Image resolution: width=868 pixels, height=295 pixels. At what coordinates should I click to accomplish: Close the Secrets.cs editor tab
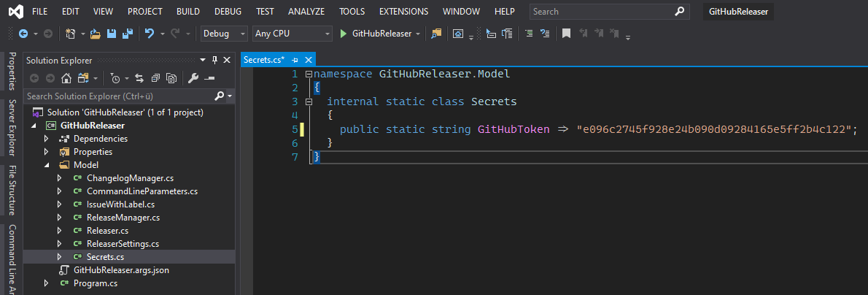point(309,60)
